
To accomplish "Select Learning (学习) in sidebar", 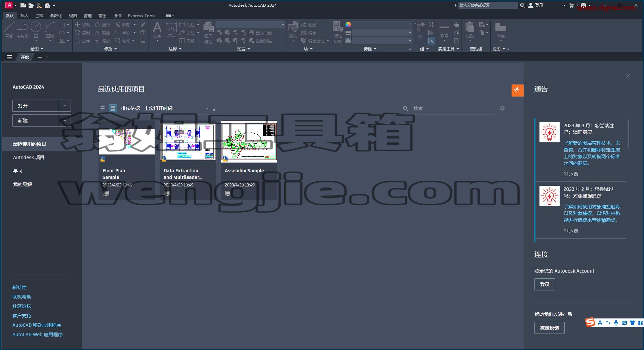I will [x=18, y=171].
